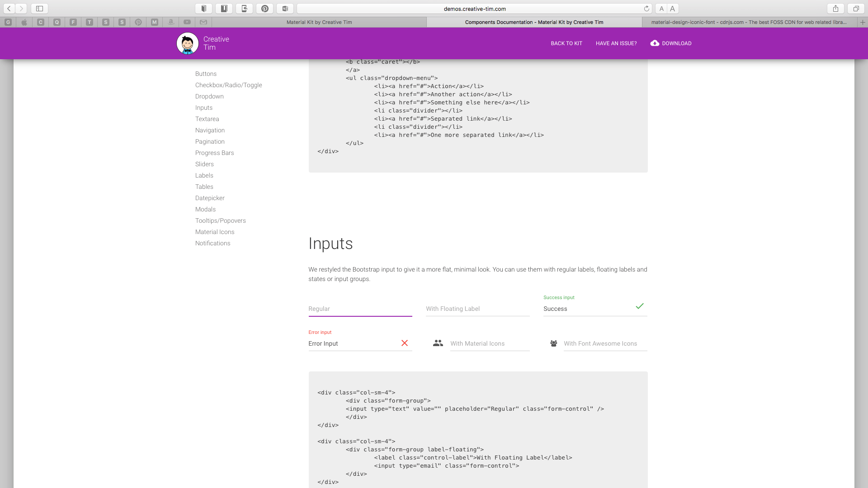Open the HAVE AN ISSUE? link
Viewport: 868px width, 488px height.
click(x=616, y=43)
